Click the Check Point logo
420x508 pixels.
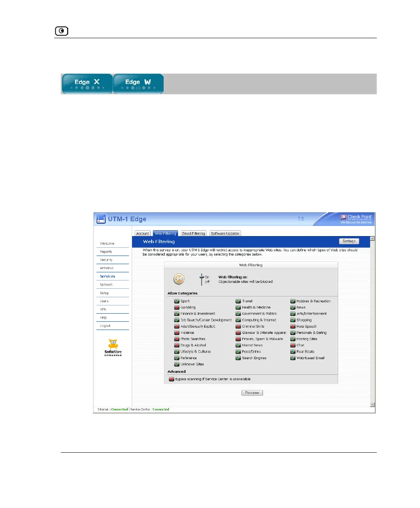pyautogui.click(x=356, y=219)
